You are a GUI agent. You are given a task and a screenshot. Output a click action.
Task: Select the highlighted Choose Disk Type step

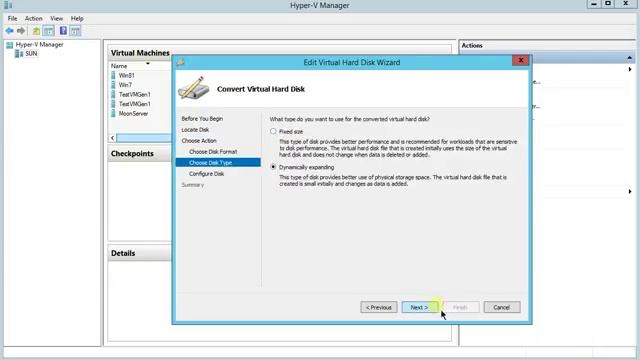coord(218,162)
